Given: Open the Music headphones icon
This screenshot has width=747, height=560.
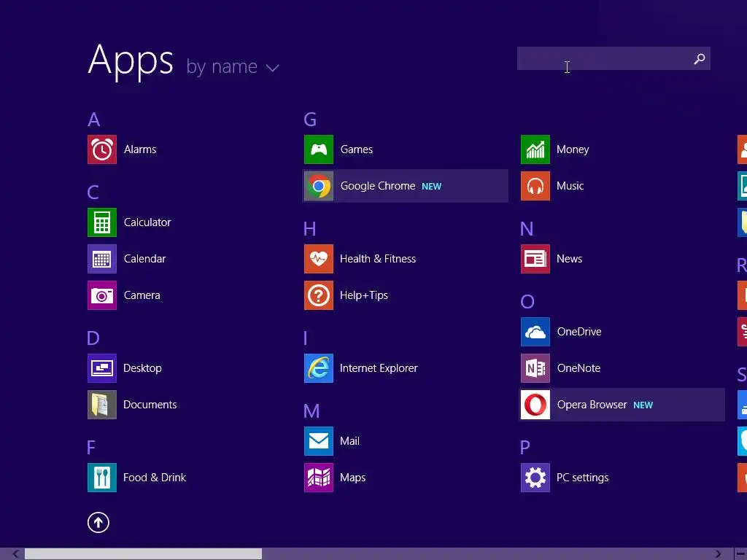Looking at the screenshot, I should pos(535,186).
